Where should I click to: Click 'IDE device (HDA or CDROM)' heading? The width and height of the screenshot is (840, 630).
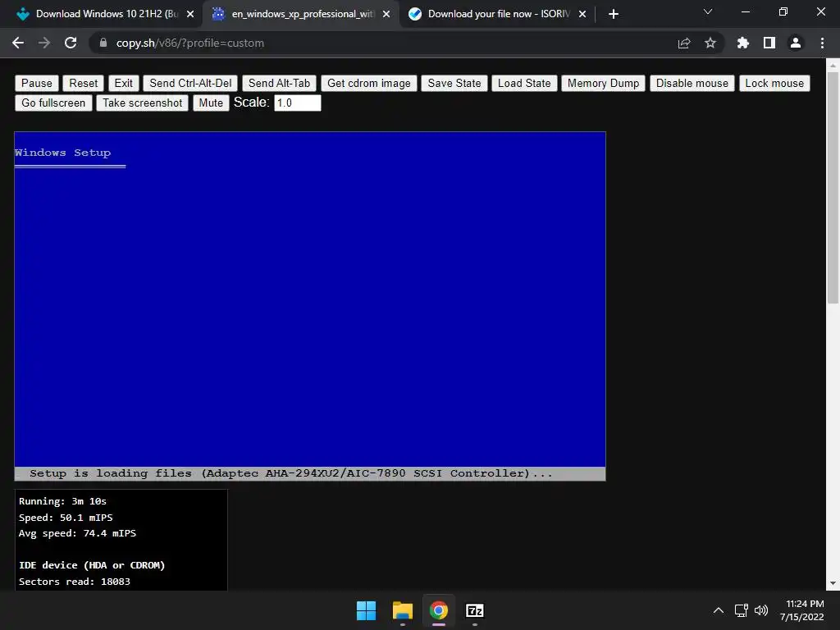[x=92, y=565]
